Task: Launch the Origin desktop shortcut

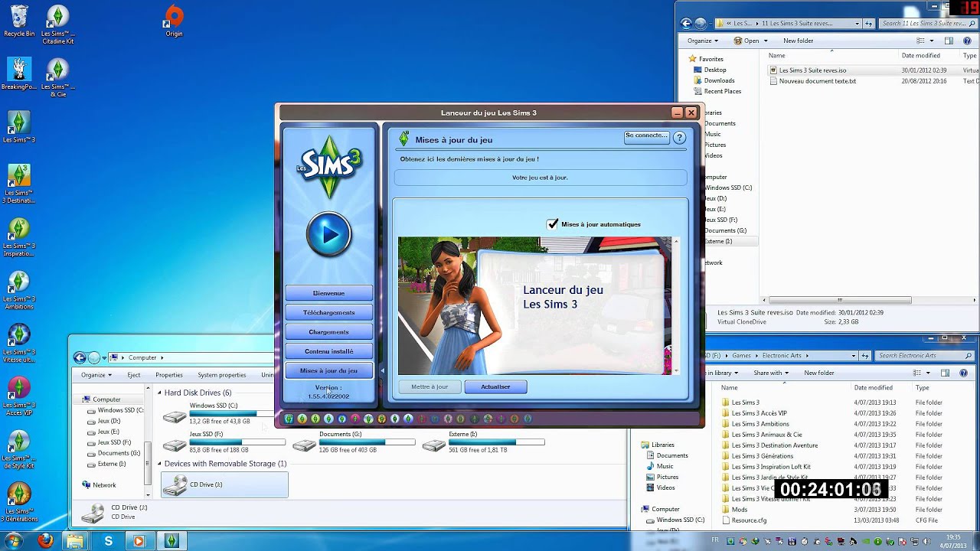Action: [x=174, y=21]
